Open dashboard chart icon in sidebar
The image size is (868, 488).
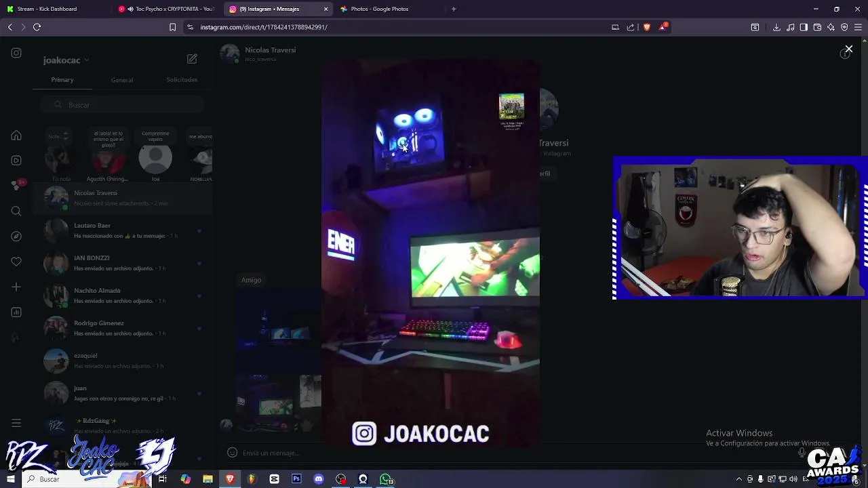pyautogui.click(x=16, y=312)
